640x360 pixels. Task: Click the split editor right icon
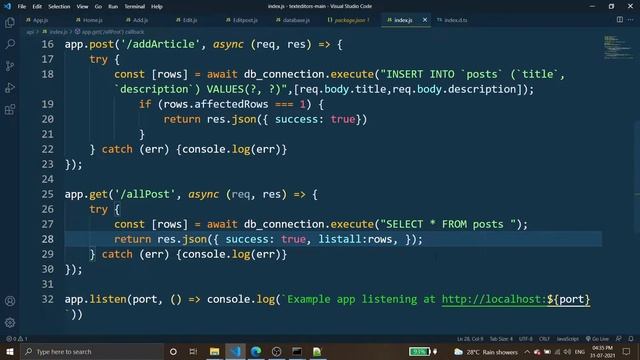pos(620,20)
